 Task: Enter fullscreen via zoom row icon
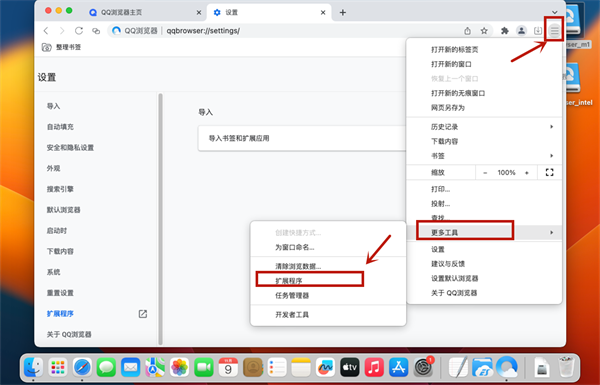pos(549,173)
